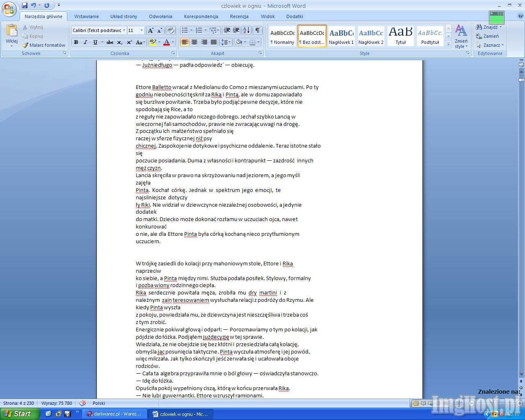The height and width of the screenshot is (420, 525).
Task: Decrease font size with the shrink font icon
Action: click(160, 30)
